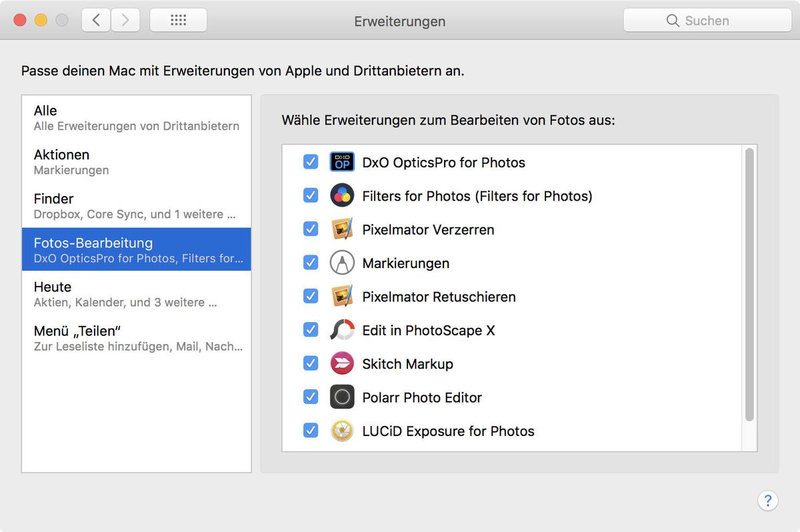Select the Alle category in sidebar

pyautogui.click(x=137, y=117)
